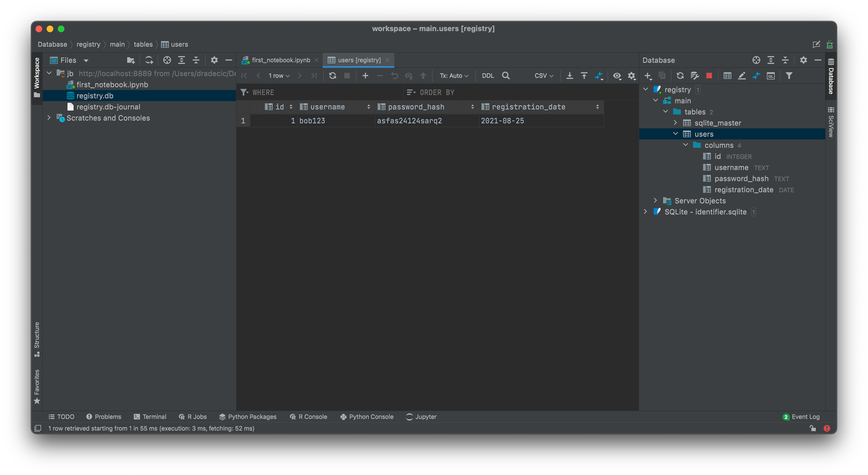Click the export data download icon

570,76
